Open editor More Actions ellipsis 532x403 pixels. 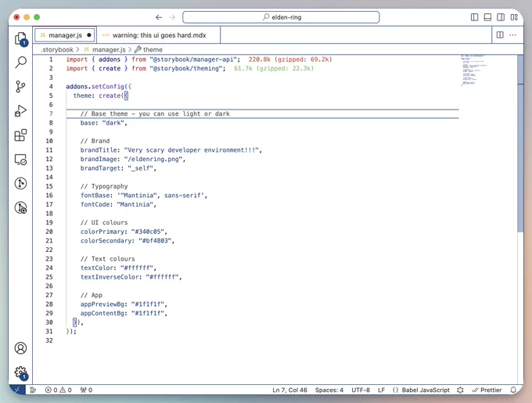click(512, 35)
